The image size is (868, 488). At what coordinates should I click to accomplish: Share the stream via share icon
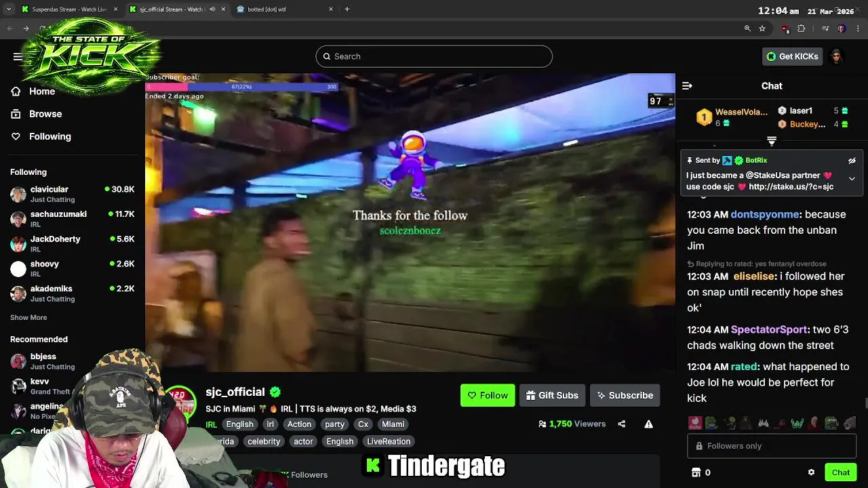tap(621, 424)
